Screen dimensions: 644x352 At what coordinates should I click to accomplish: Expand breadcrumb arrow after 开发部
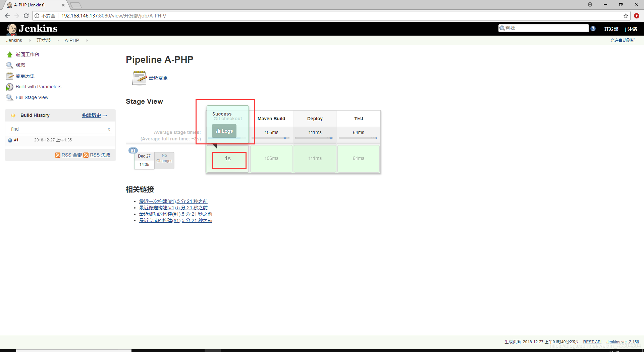pos(58,40)
